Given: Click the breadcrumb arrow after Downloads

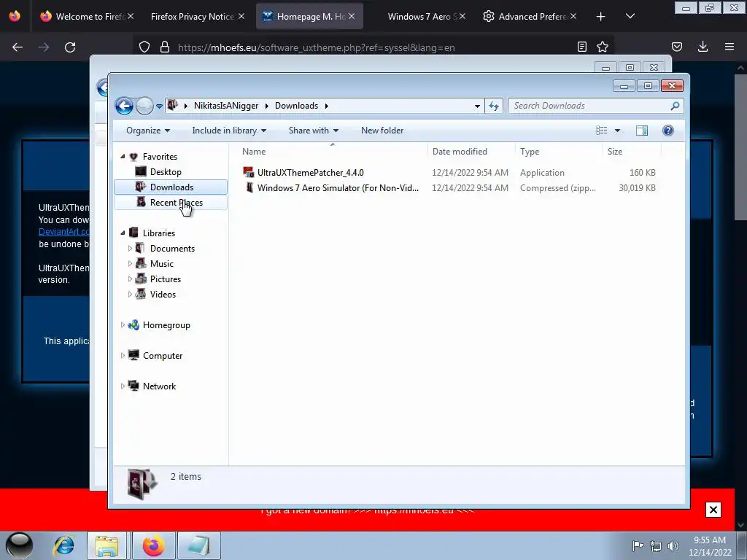Looking at the screenshot, I should pyautogui.click(x=326, y=106).
